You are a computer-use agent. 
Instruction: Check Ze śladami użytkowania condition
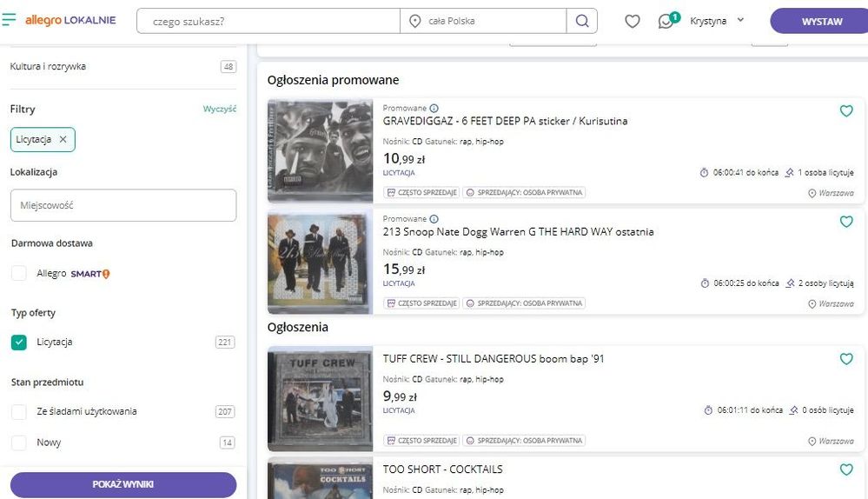[x=19, y=411]
